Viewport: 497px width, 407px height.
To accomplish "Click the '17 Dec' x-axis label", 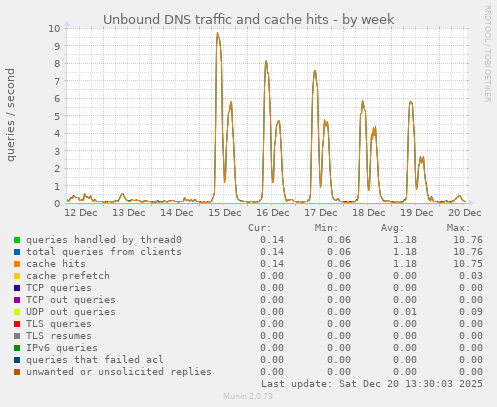I will (x=321, y=213).
